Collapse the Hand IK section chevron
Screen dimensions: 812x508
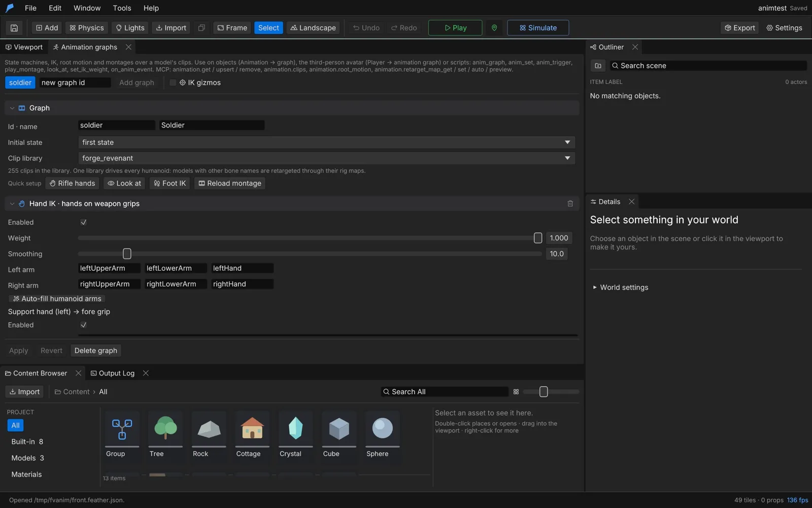[12, 204]
